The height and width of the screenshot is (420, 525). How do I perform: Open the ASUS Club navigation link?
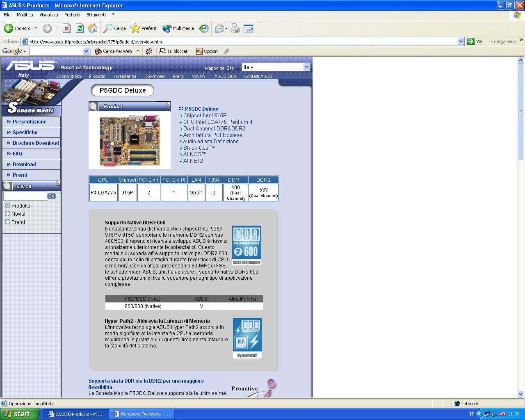pos(225,76)
